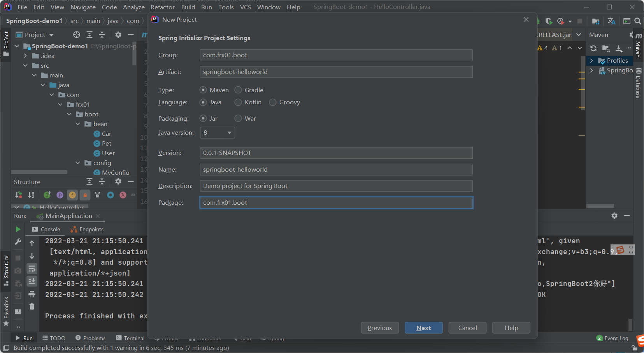Click the Translate toolbar icon

tap(612, 21)
